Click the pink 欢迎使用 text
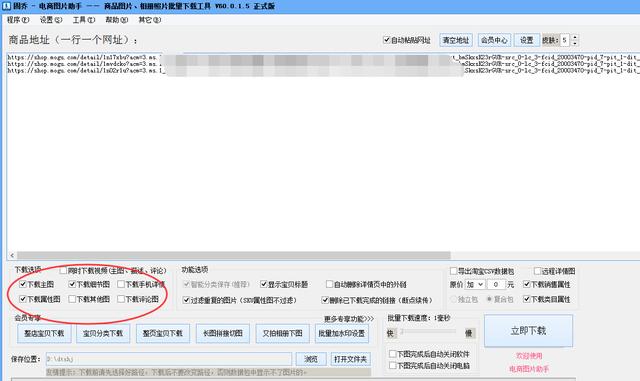Screen dimensions: 640x381 coord(529,356)
